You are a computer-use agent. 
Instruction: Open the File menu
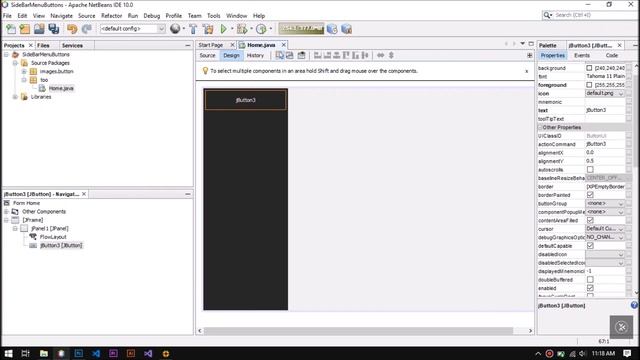[x=7, y=16]
